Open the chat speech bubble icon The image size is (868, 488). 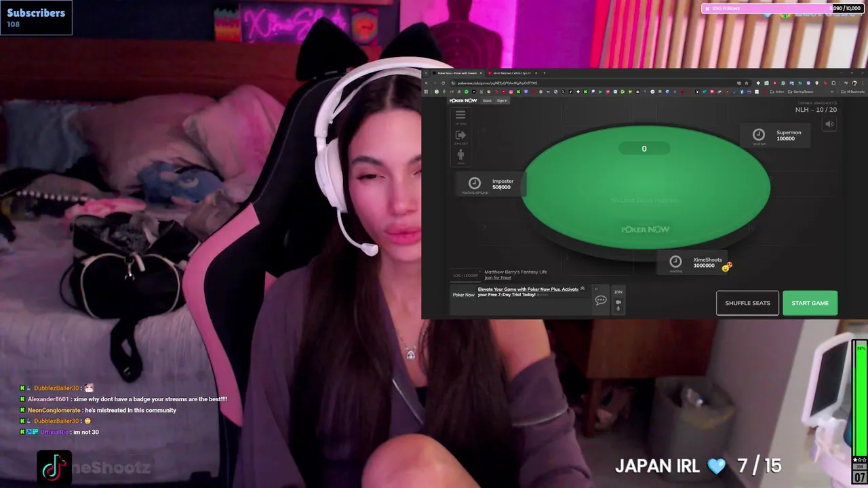coord(601,300)
